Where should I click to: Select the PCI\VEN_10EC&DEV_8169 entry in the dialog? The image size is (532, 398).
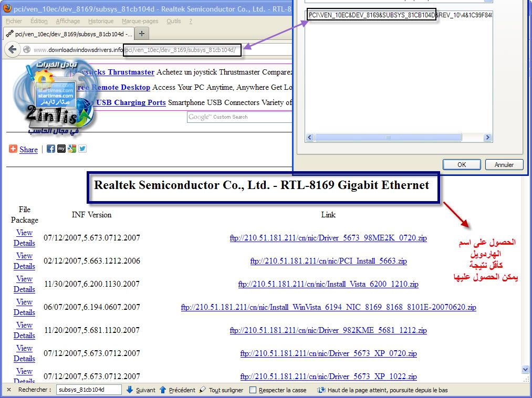(x=399, y=15)
